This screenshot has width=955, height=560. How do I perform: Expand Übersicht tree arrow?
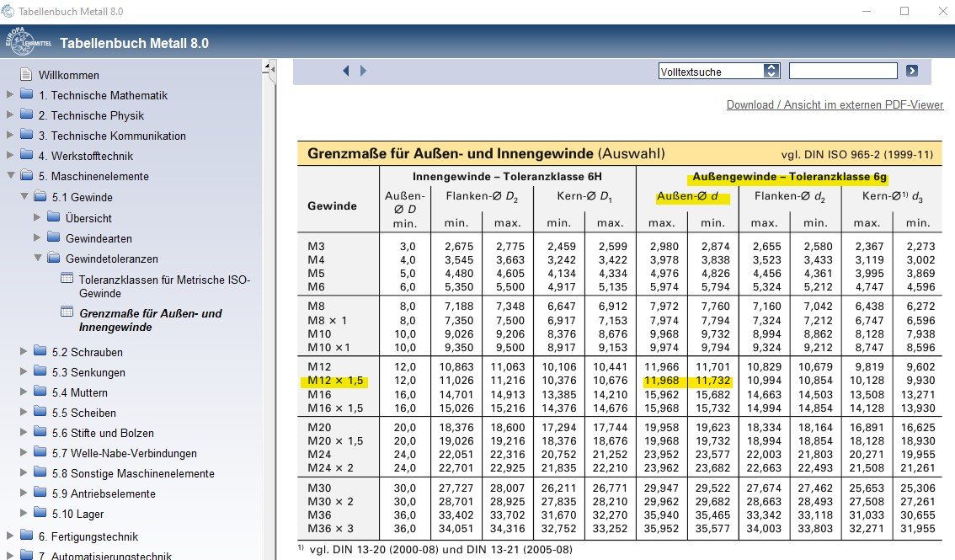pos(36,216)
